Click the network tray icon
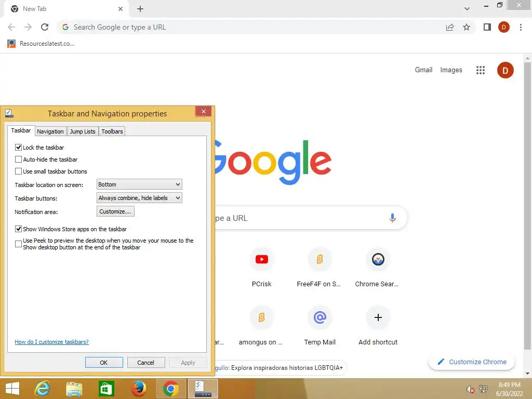This screenshot has width=532, height=399. pos(483,389)
